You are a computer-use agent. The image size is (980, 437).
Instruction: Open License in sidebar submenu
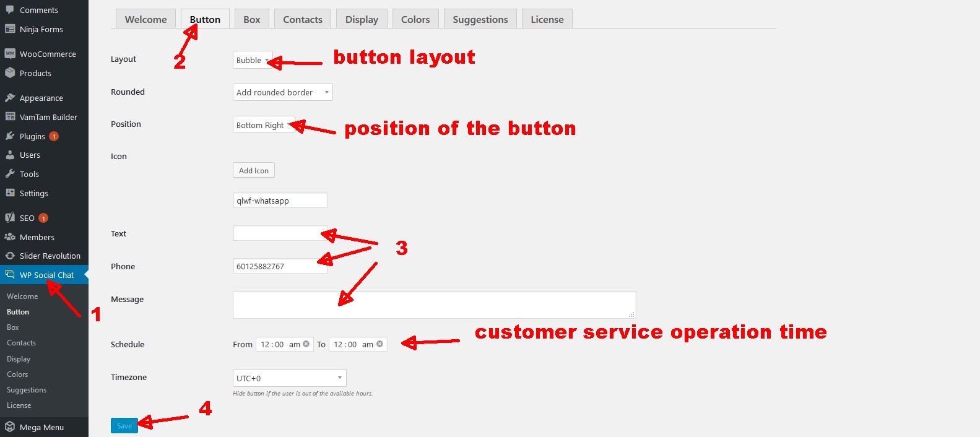coord(19,405)
